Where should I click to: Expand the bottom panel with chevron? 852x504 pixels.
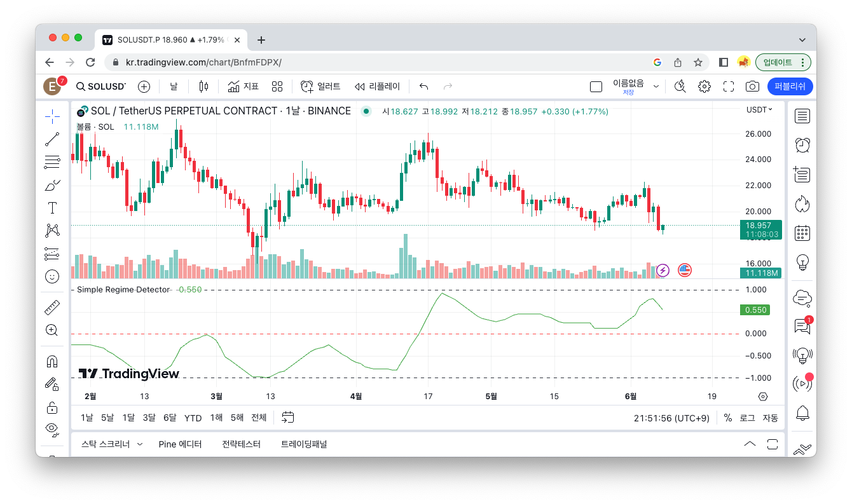click(x=750, y=444)
